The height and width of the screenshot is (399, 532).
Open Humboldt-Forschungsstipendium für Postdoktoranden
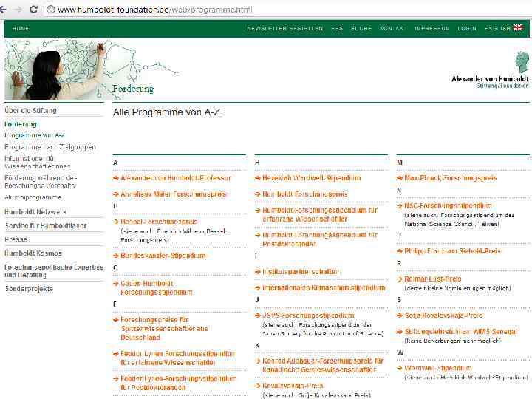click(x=320, y=239)
